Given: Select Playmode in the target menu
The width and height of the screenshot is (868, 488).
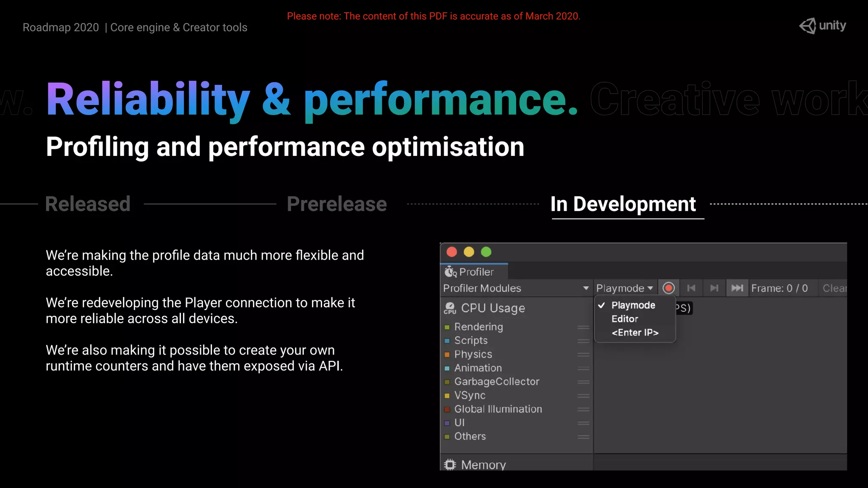Looking at the screenshot, I should coord(633,305).
